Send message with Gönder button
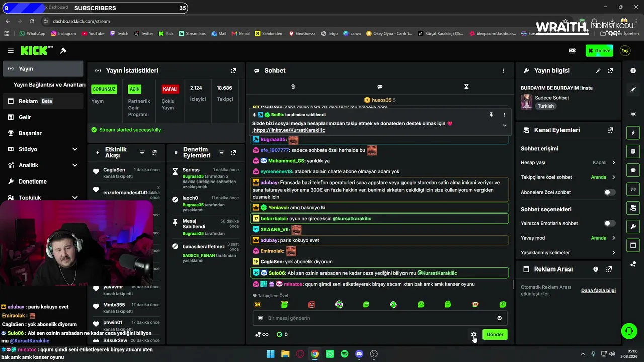The height and width of the screenshot is (362, 644). point(495,334)
